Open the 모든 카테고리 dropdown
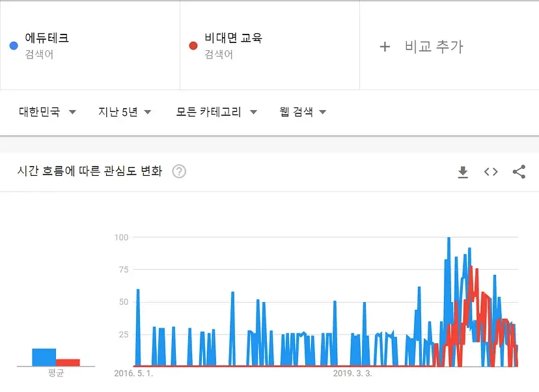Screen dimensions: 539x392 coord(217,112)
